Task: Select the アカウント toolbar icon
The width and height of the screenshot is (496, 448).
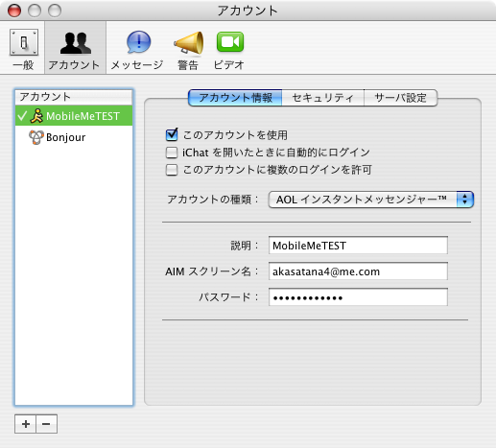Action: [75, 49]
